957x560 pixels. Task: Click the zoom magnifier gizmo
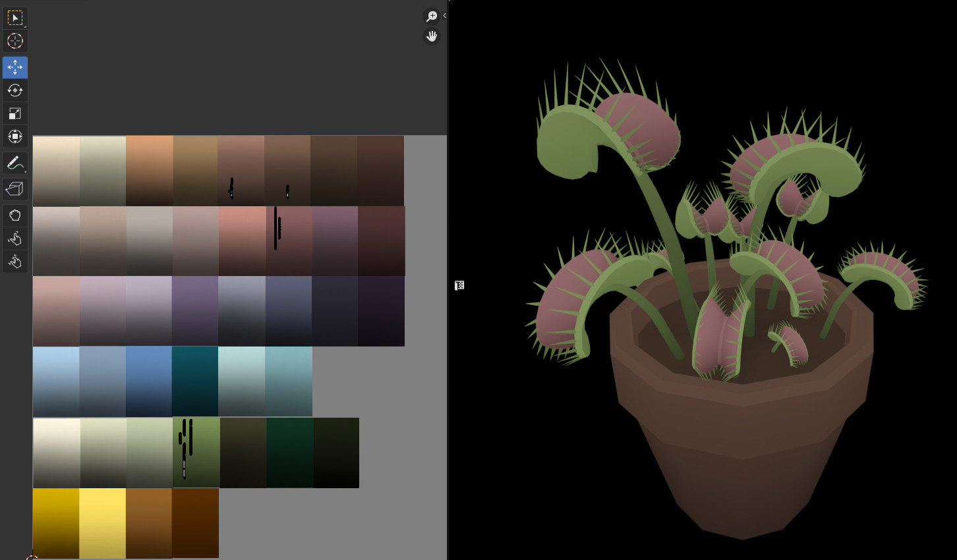[x=431, y=16]
